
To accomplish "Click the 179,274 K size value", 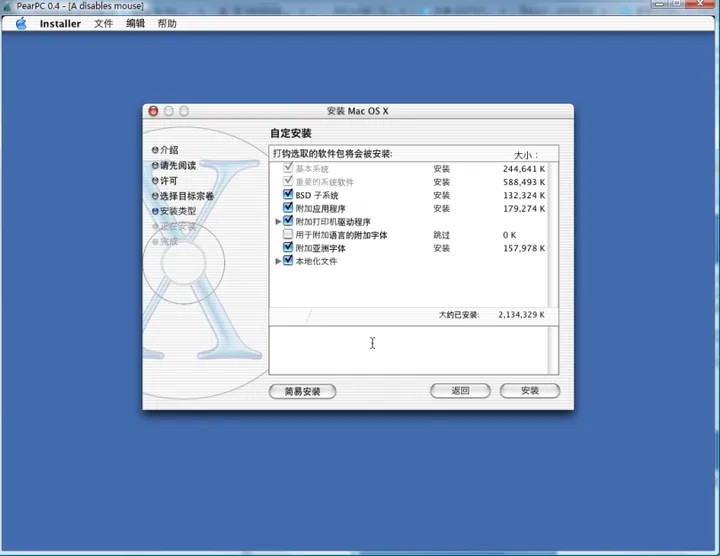I will [524, 209].
